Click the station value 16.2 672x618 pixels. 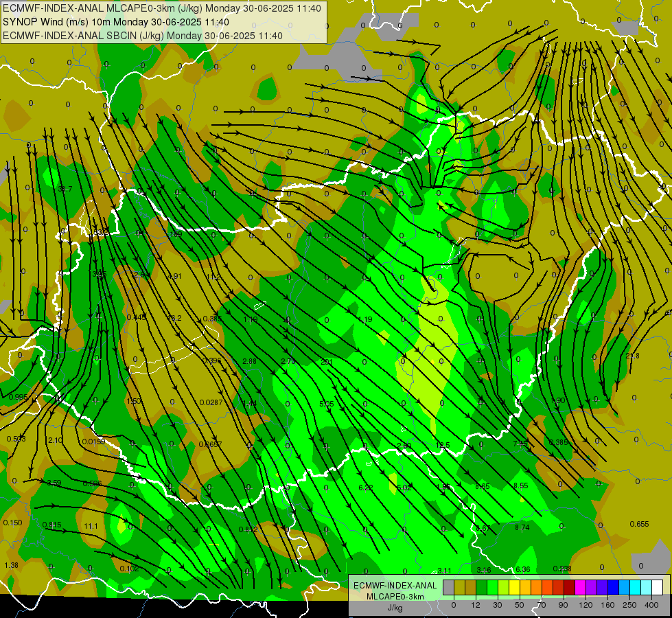[174, 318]
